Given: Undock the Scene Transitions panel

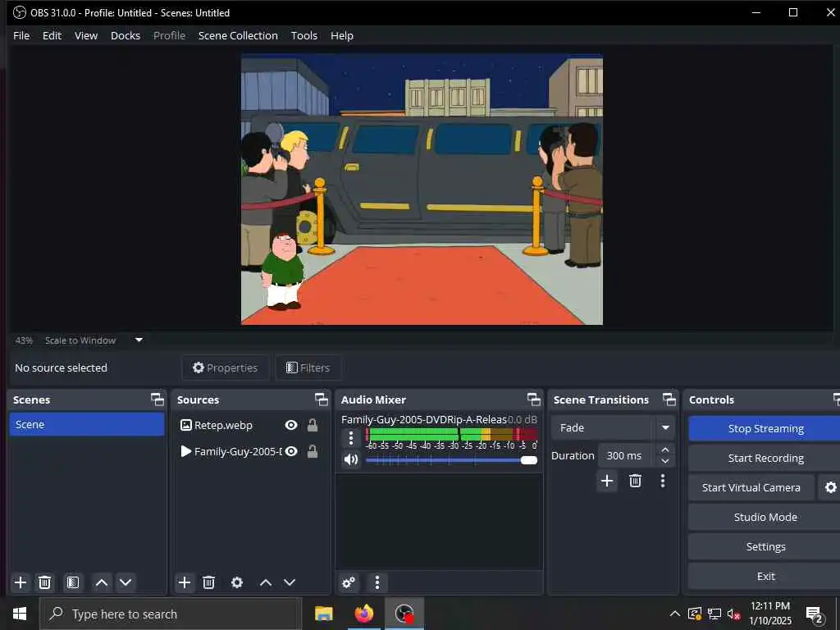Looking at the screenshot, I should 669,399.
